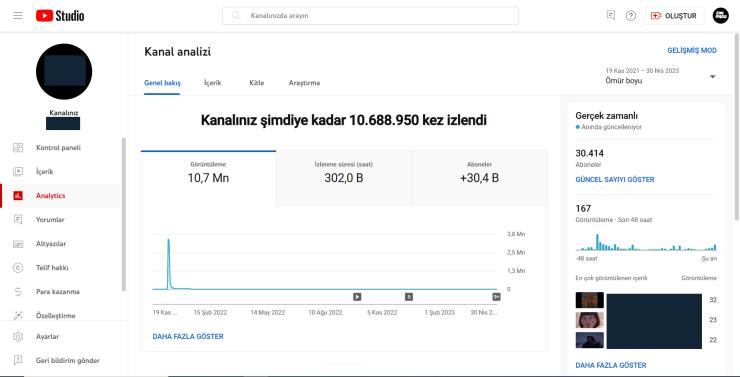This screenshot has width=740, height=377.
Task: Expand the Ömür boyu date range dropdown
Action: tap(661, 76)
